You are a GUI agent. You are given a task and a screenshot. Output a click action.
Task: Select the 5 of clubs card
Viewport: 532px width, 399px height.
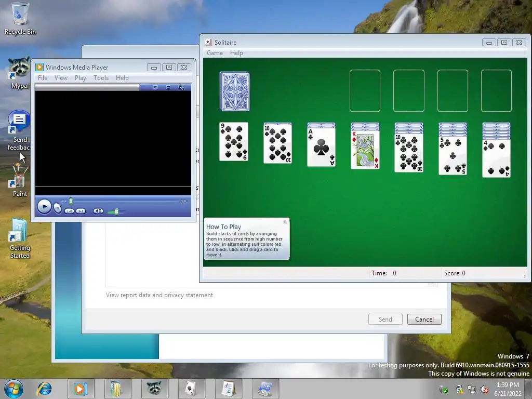tap(453, 155)
